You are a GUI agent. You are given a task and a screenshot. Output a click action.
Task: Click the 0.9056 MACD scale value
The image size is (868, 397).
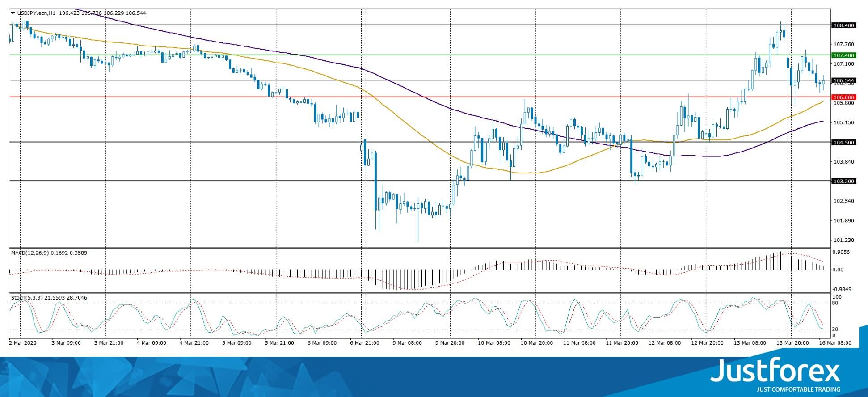[x=842, y=252]
